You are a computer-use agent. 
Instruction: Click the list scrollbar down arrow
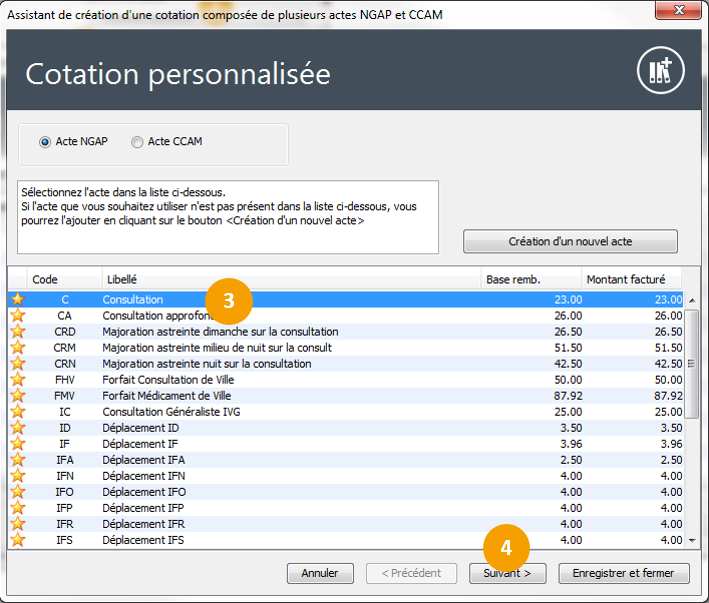point(692,540)
